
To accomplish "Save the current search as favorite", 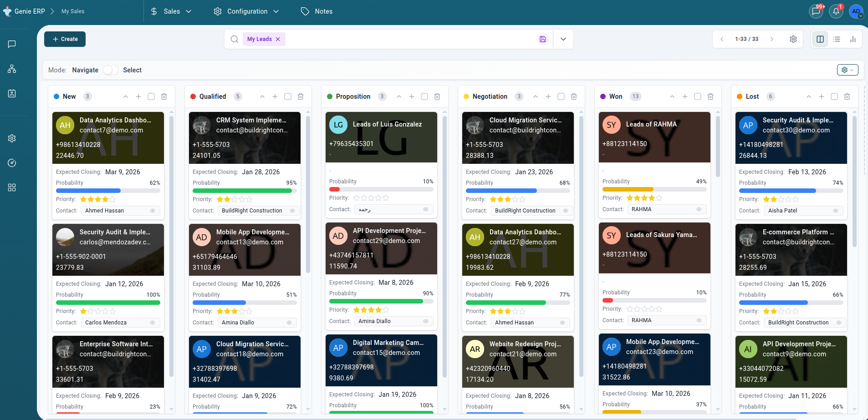I will 542,39.
